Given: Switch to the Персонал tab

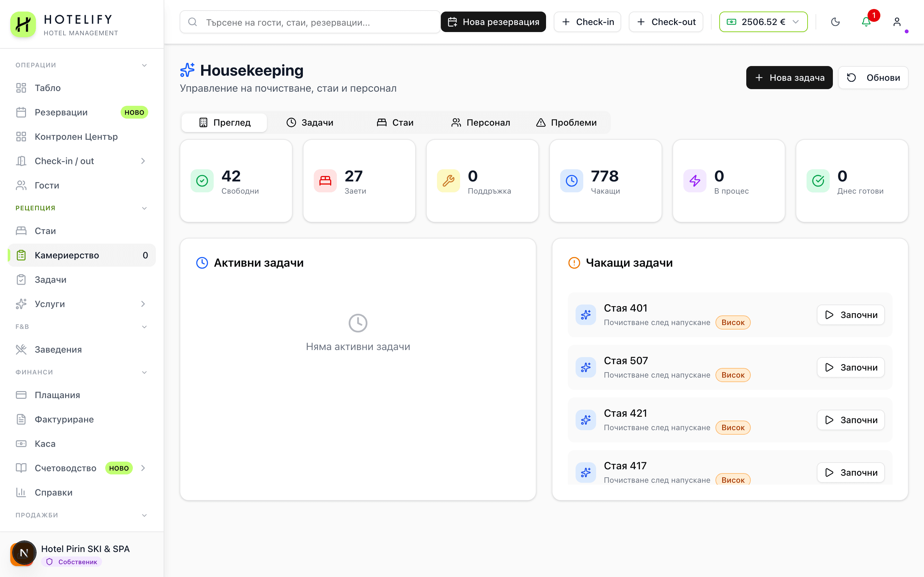Looking at the screenshot, I should [x=480, y=122].
